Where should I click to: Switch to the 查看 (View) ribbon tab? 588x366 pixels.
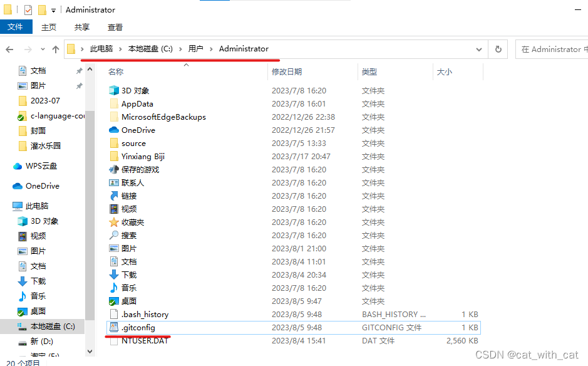coord(115,27)
